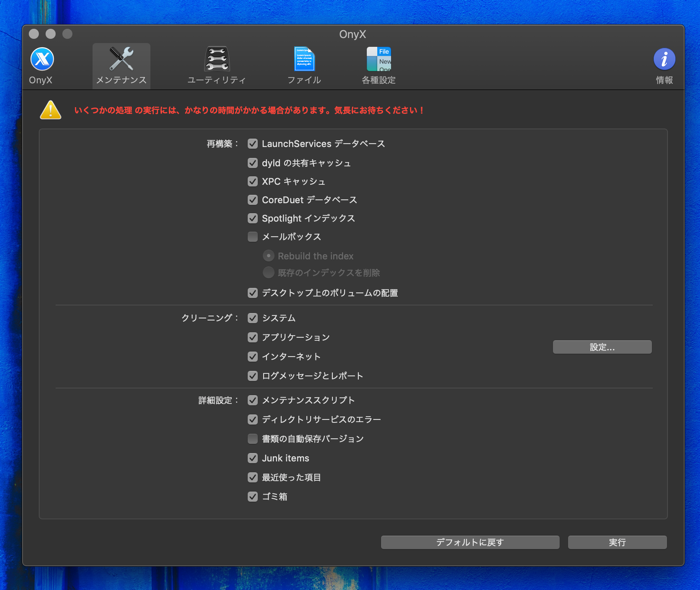
Task: Select 既存のインデックスを削除 radio button
Action: [x=268, y=272]
